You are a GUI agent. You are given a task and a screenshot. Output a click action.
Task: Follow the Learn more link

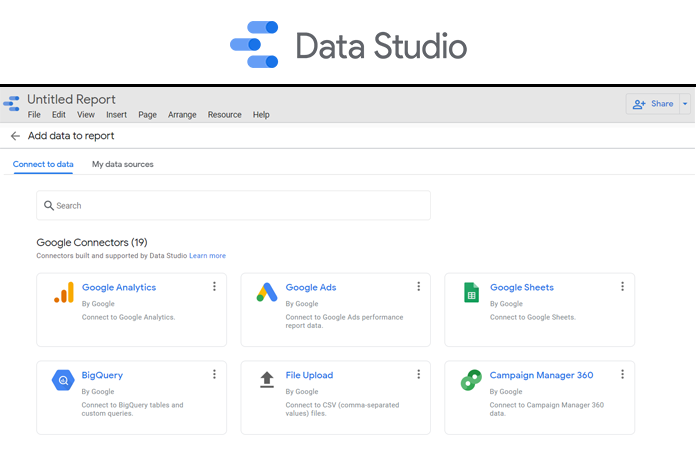point(207,256)
